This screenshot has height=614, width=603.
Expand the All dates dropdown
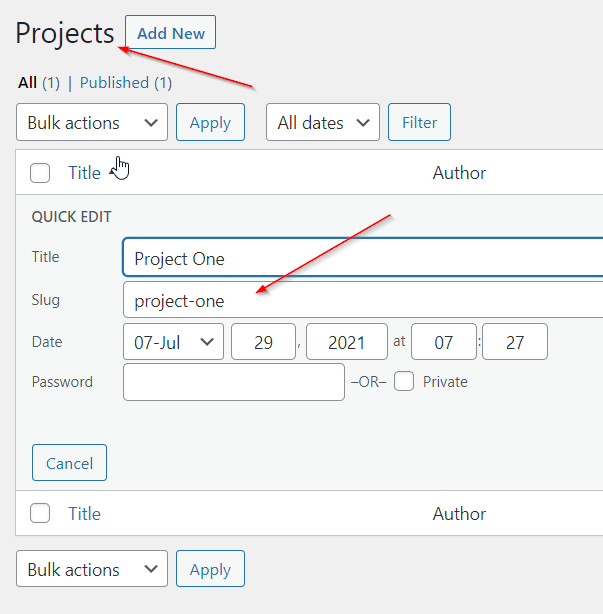(322, 123)
